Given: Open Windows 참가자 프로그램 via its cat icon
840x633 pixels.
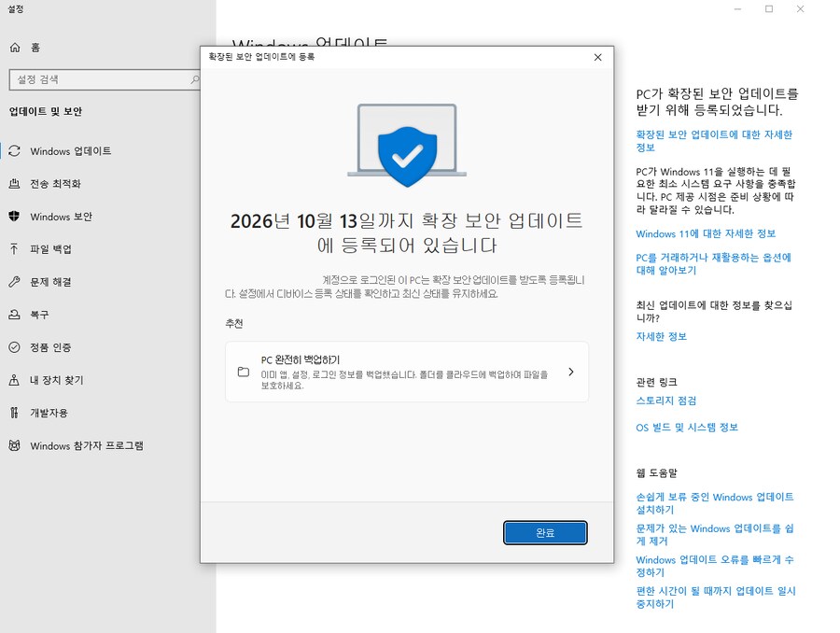Looking at the screenshot, I should (x=14, y=445).
